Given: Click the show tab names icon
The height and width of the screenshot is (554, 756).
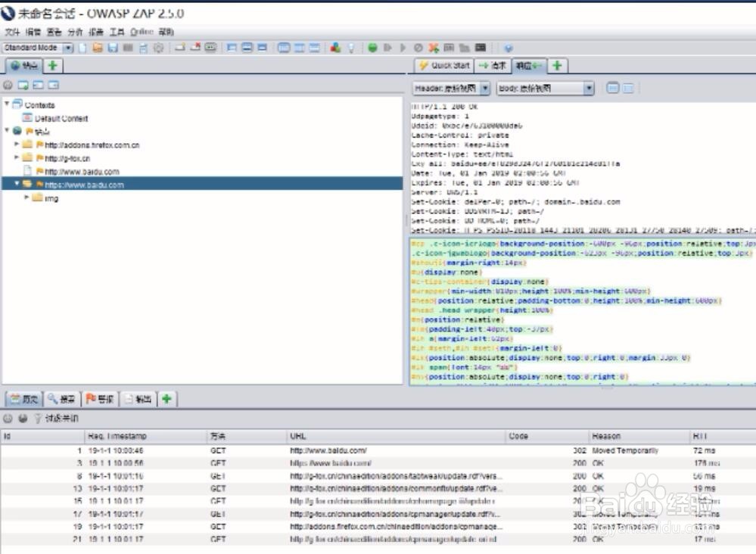Looking at the screenshot, I should [x=210, y=47].
